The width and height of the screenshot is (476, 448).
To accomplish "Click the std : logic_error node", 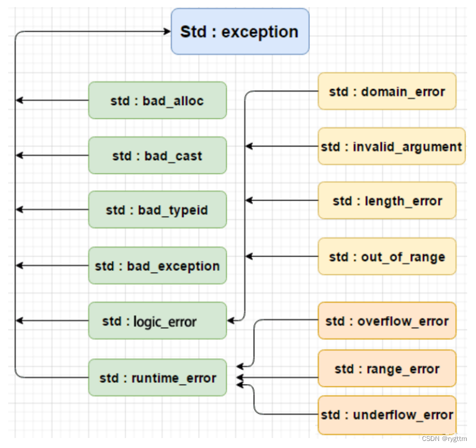I will click(157, 321).
